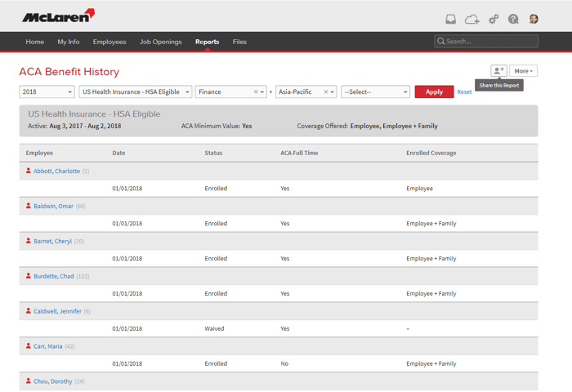Click the cloud upload icon
572x392 pixels.
[x=471, y=19]
